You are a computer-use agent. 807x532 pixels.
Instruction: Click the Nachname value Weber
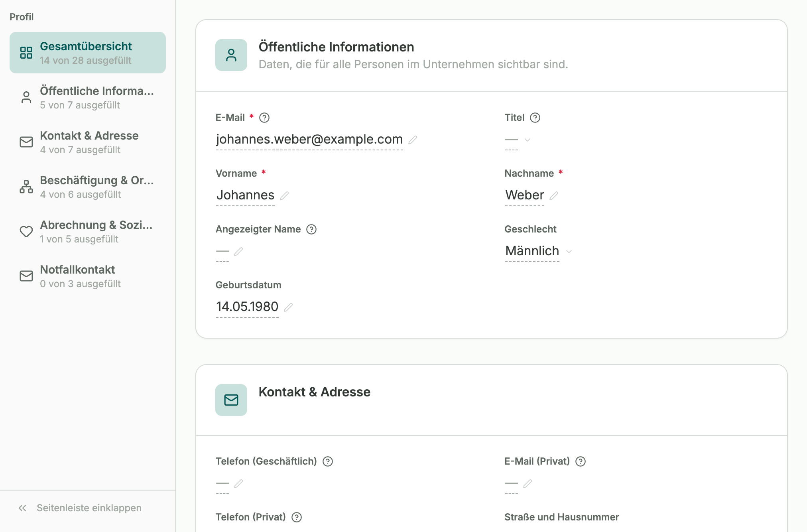point(525,195)
